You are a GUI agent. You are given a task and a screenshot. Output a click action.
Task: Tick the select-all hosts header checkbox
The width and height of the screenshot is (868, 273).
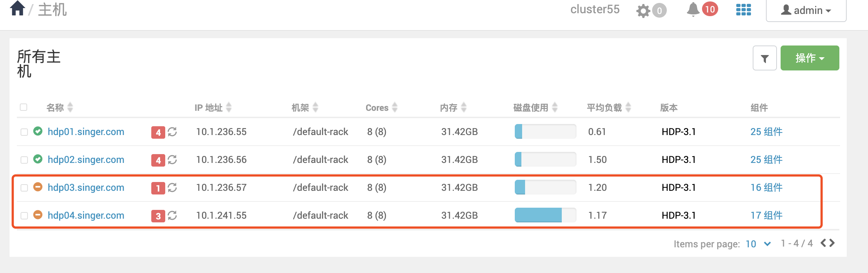23,107
